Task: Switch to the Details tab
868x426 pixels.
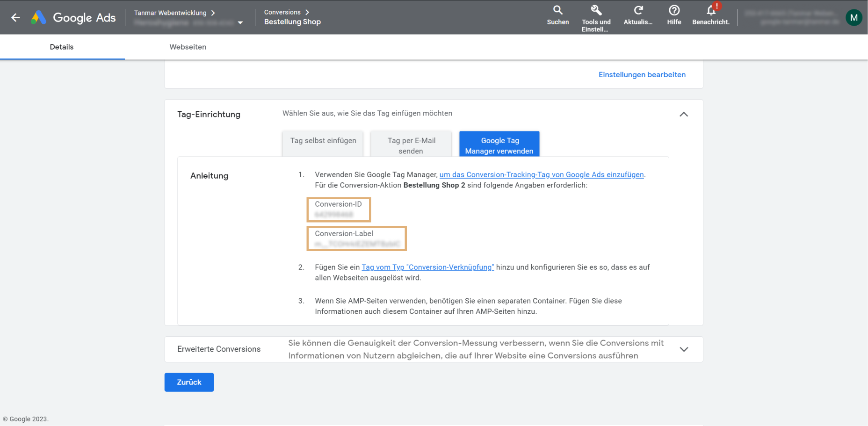Action: [62, 47]
